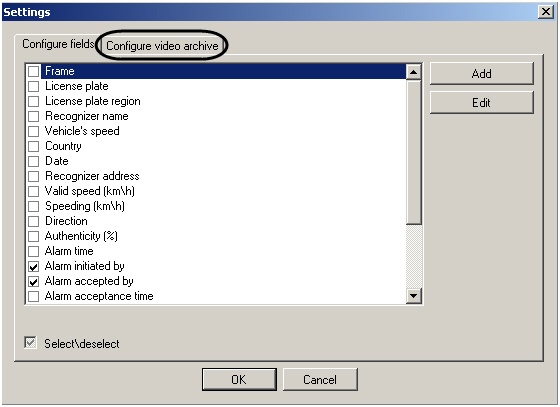The height and width of the screenshot is (407, 560).
Task: Cancel the Settings dialog
Action: click(x=320, y=380)
